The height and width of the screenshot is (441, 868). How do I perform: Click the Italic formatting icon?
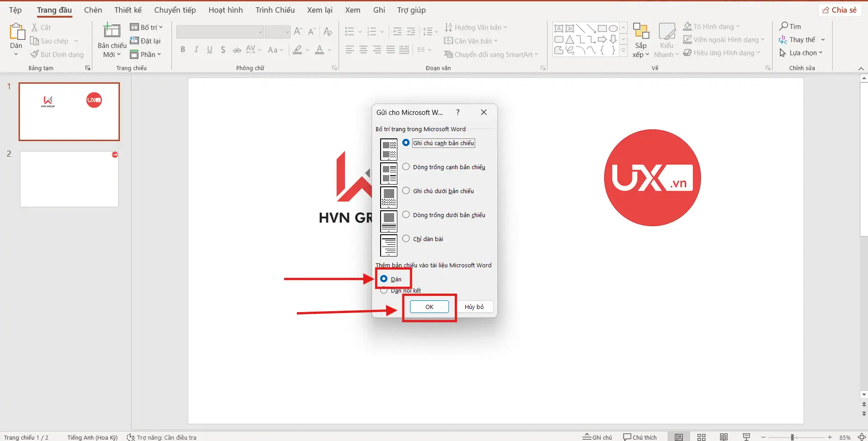[x=196, y=50]
